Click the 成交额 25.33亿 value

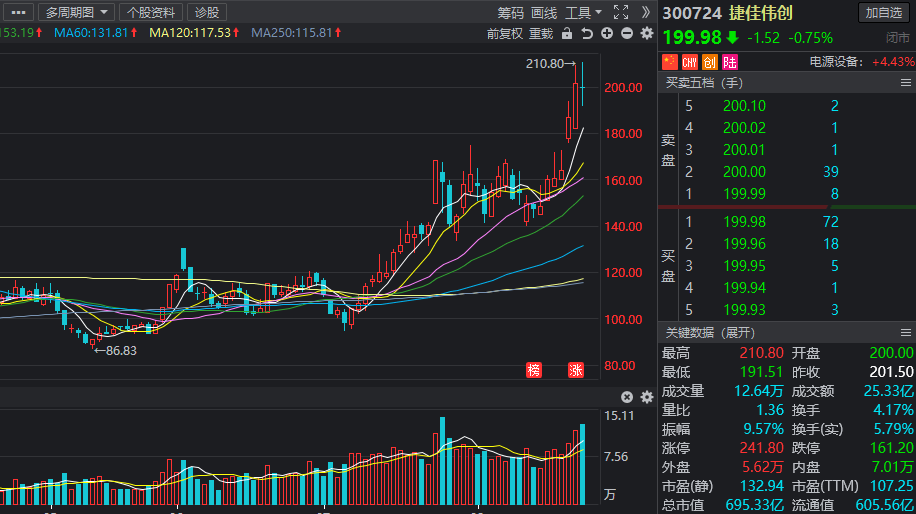click(x=888, y=391)
